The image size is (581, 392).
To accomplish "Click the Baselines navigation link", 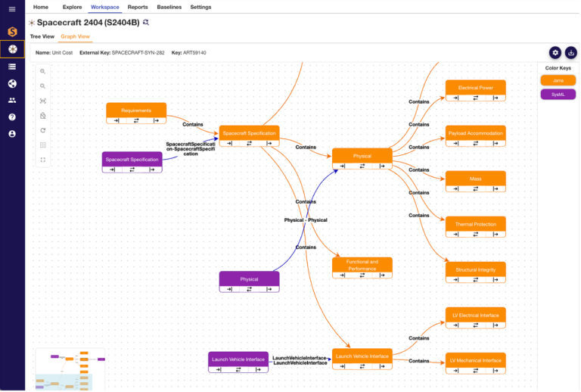I will 169,7.
